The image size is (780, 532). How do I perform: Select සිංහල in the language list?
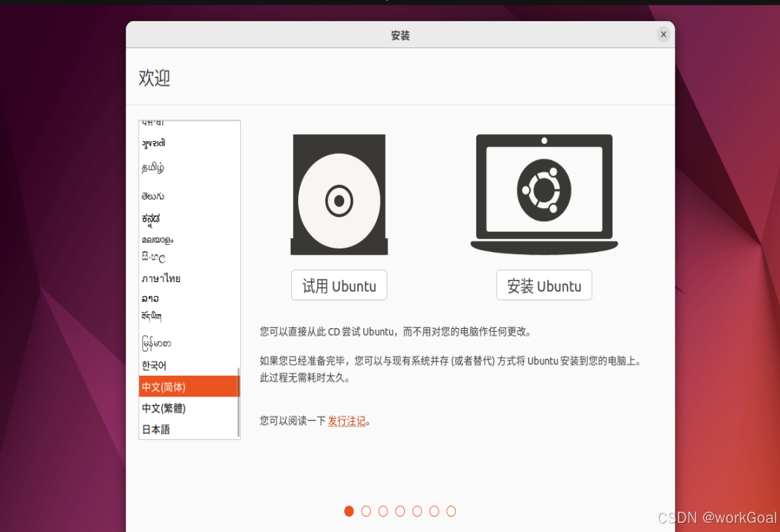pos(189,257)
